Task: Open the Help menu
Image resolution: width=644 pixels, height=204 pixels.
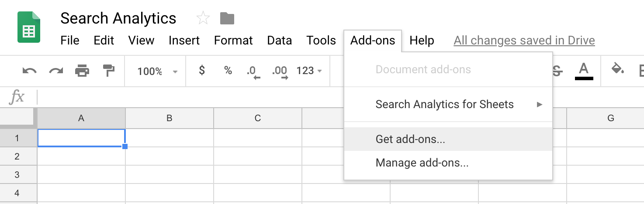Action: [422, 41]
